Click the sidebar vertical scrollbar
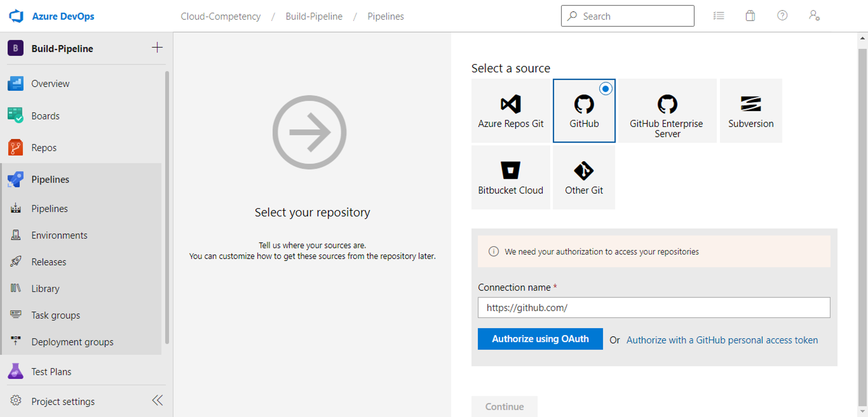This screenshot has height=417, width=868. click(167, 207)
